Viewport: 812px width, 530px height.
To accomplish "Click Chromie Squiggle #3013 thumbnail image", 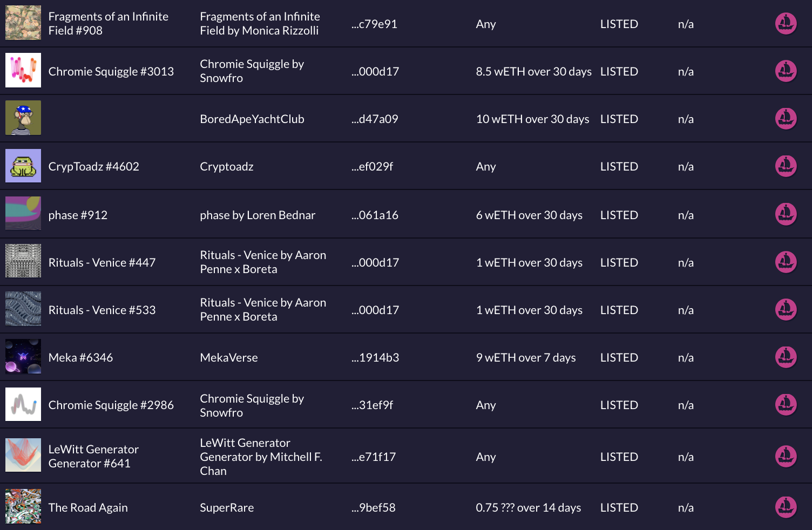I will pos(23,70).
